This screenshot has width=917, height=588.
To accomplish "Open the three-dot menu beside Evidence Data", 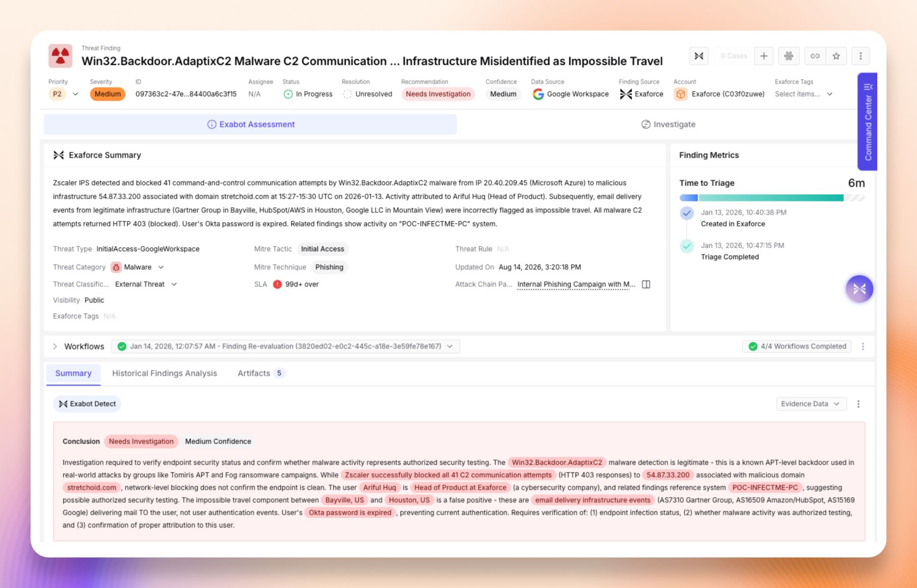I will [858, 404].
